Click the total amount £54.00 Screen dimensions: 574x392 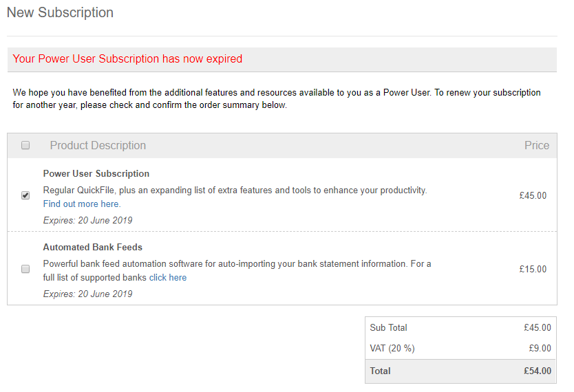click(x=538, y=371)
